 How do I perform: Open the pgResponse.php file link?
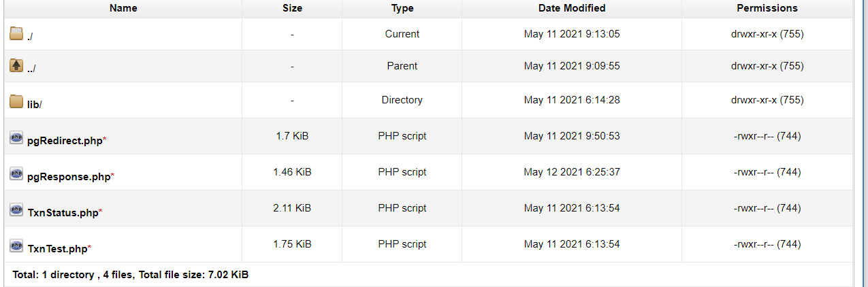click(x=69, y=177)
